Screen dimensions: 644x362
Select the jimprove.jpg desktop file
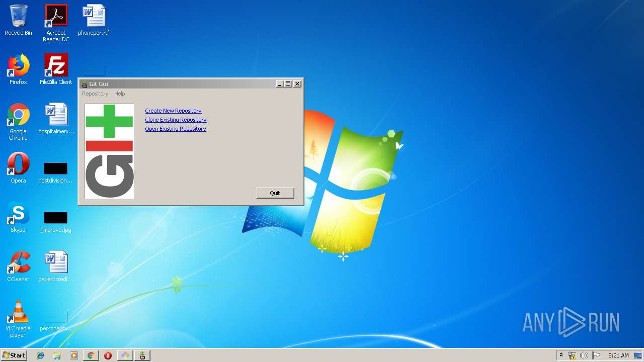56,221
